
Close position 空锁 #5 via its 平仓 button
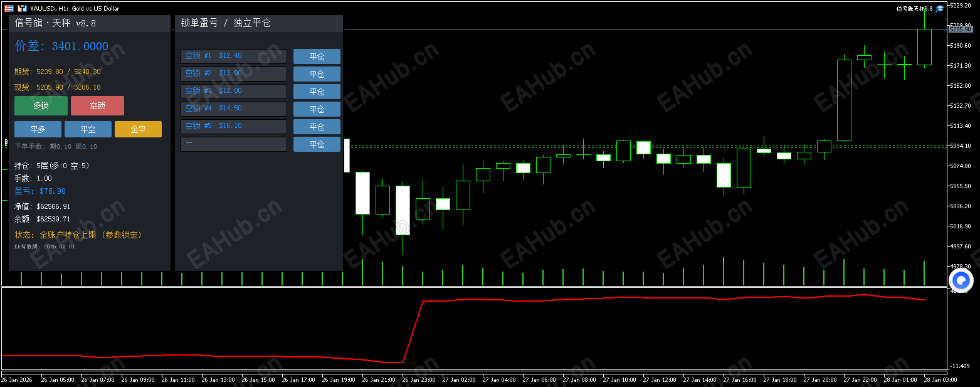317,126
